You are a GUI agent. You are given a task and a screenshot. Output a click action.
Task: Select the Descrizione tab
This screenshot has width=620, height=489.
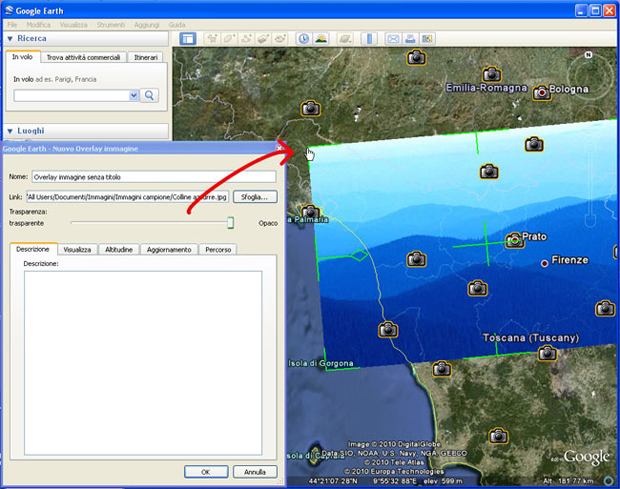[x=33, y=249]
